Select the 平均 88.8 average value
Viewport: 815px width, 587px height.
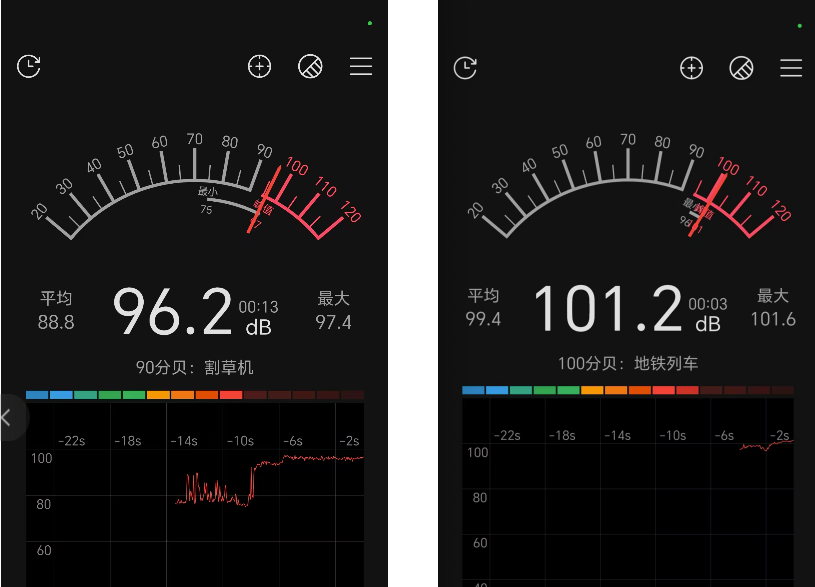coord(56,311)
